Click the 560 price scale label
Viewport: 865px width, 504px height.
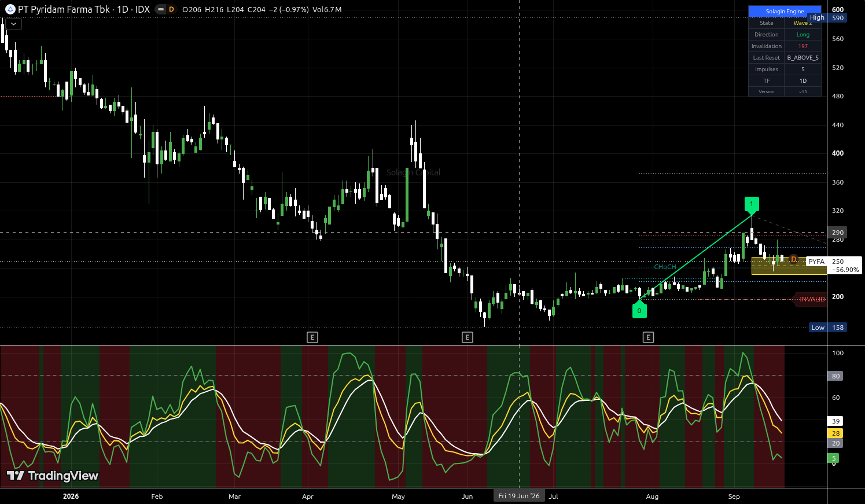pos(838,39)
